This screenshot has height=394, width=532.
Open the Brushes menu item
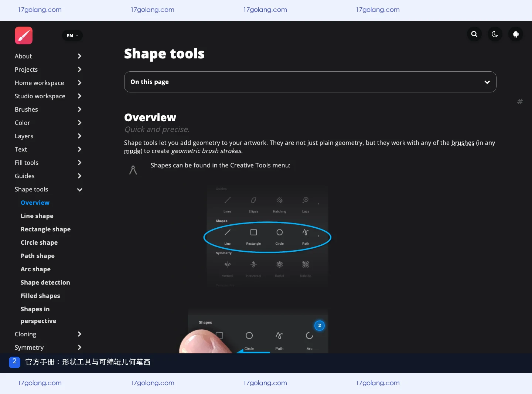coord(26,109)
